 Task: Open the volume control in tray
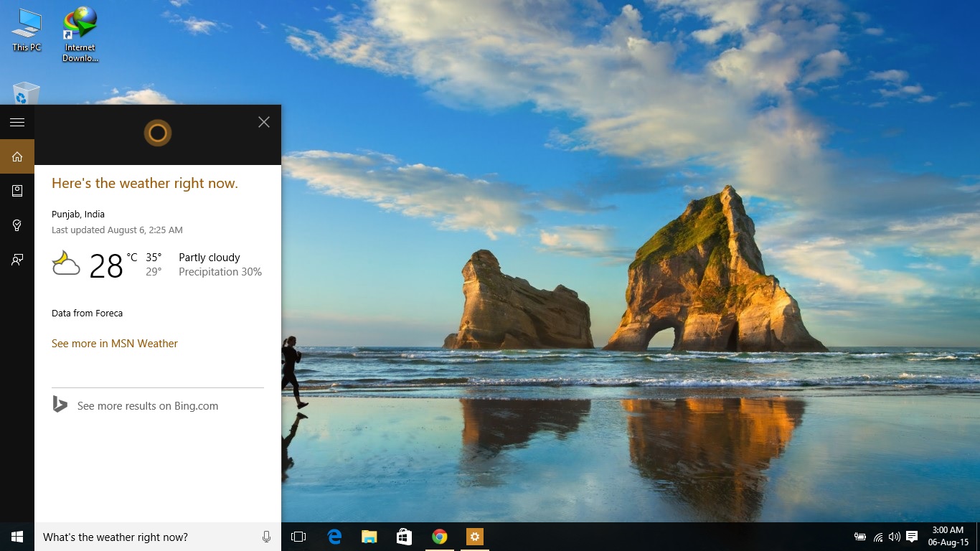click(895, 537)
